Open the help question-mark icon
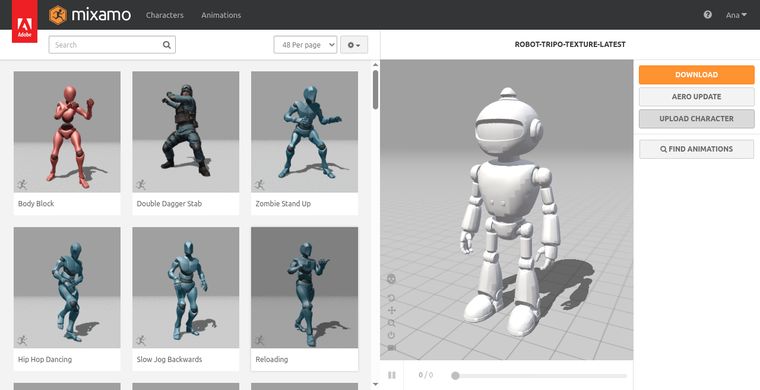760x390 pixels. [x=708, y=15]
